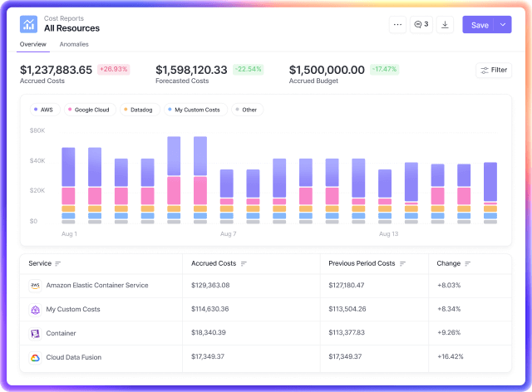Sort by the Service column header icon
Image resolution: width=532 pixels, height=392 pixels.
[58, 263]
